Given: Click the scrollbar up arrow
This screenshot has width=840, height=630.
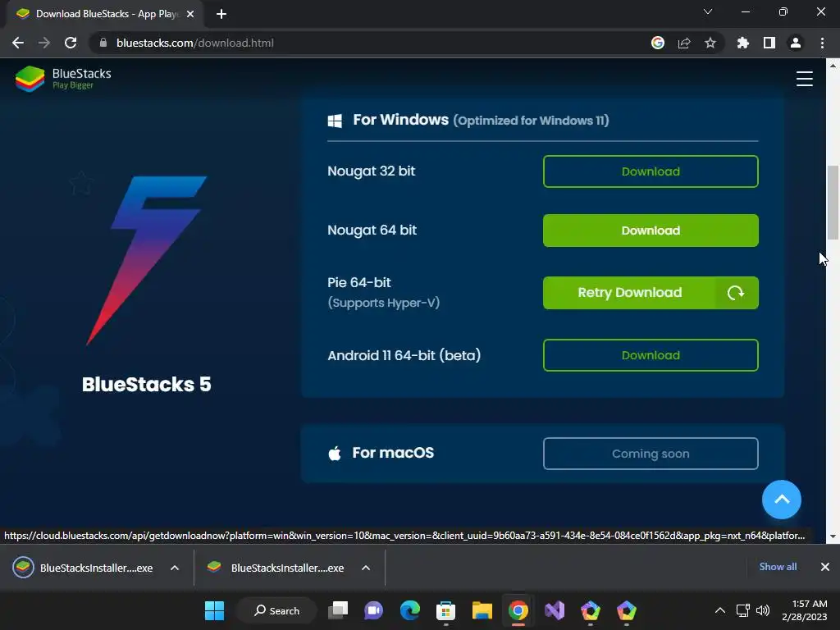Looking at the screenshot, I should (833, 66).
